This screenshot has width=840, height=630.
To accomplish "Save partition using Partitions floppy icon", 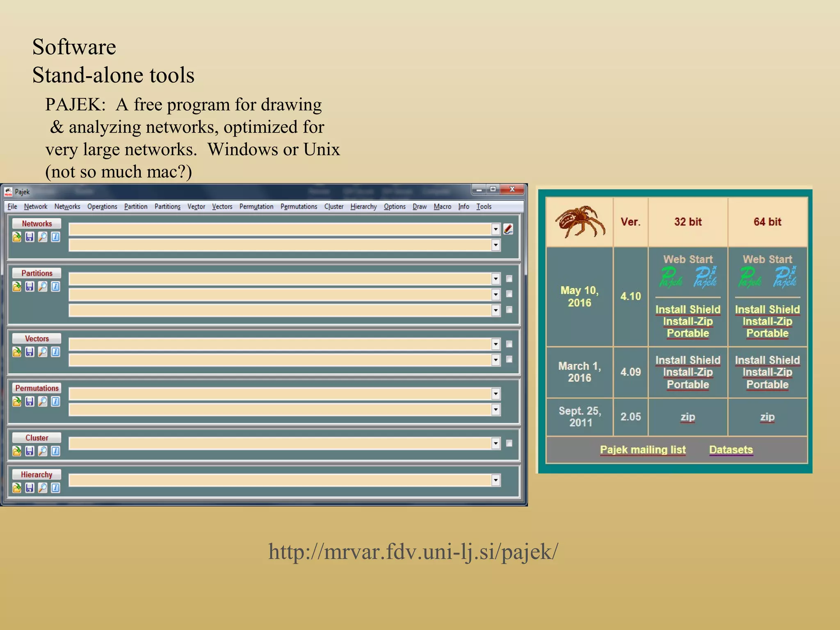I will (x=30, y=286).
